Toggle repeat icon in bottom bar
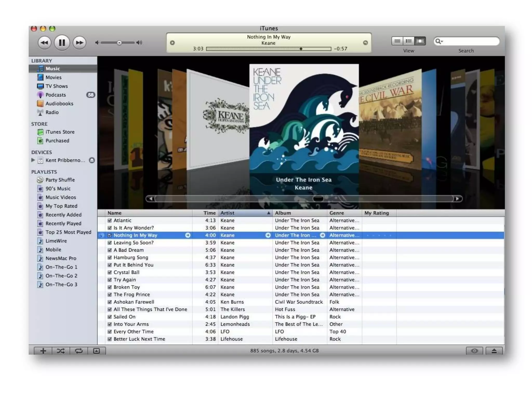The image size is (532, 399). click(x=79, y=351)
